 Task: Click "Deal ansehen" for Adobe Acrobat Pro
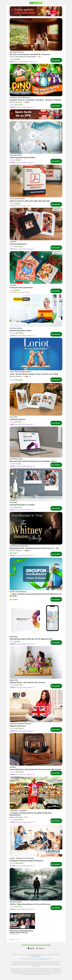point(56,204)
